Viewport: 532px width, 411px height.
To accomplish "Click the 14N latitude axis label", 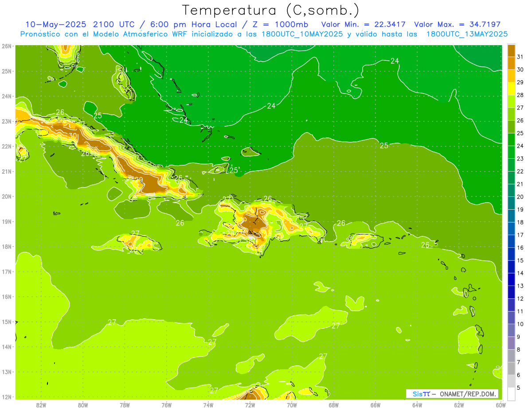I will 7,347.
